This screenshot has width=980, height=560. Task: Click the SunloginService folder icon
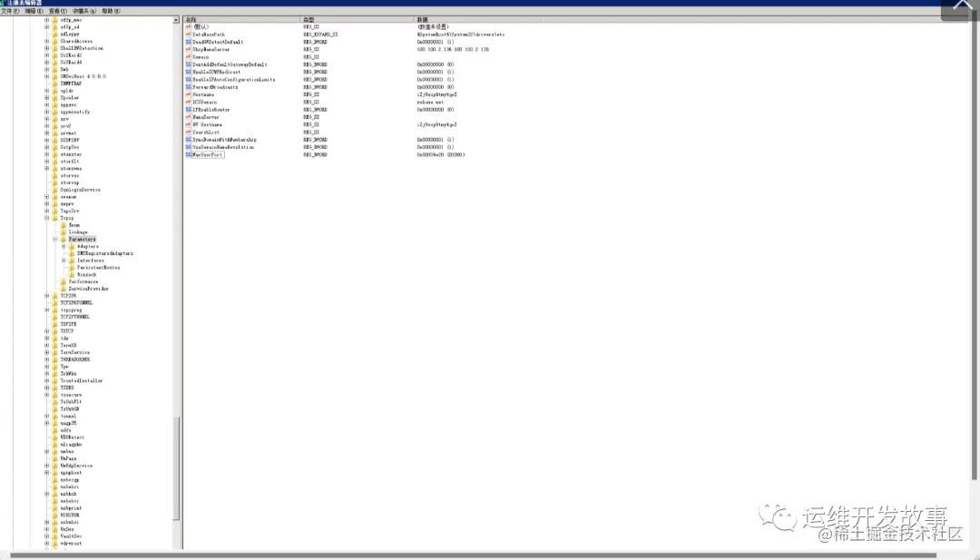(x=55, y=190)
